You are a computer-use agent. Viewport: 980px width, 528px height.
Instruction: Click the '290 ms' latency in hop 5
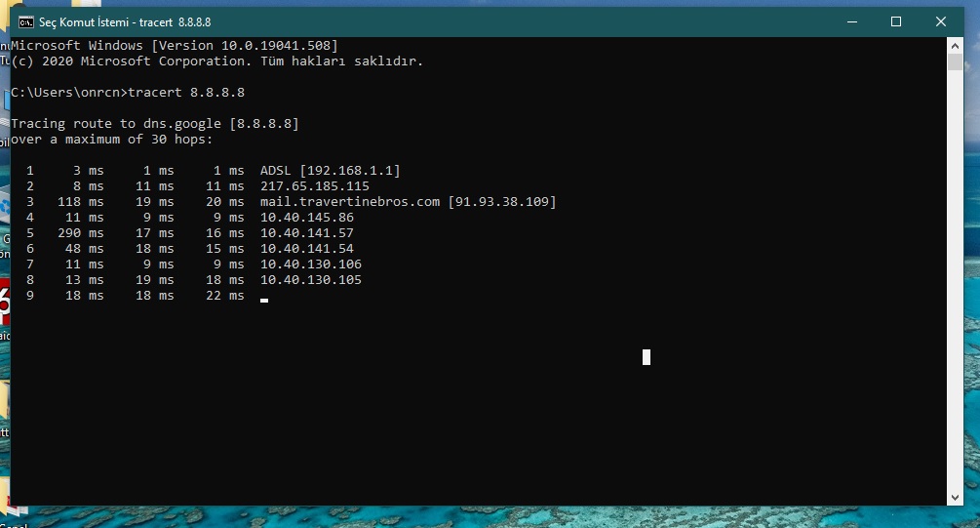click(x=81, y=233)
